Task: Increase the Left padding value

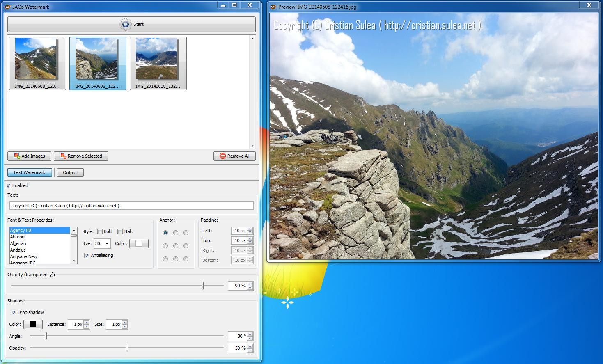Action: pyautogui.click(x=250, y=229)
